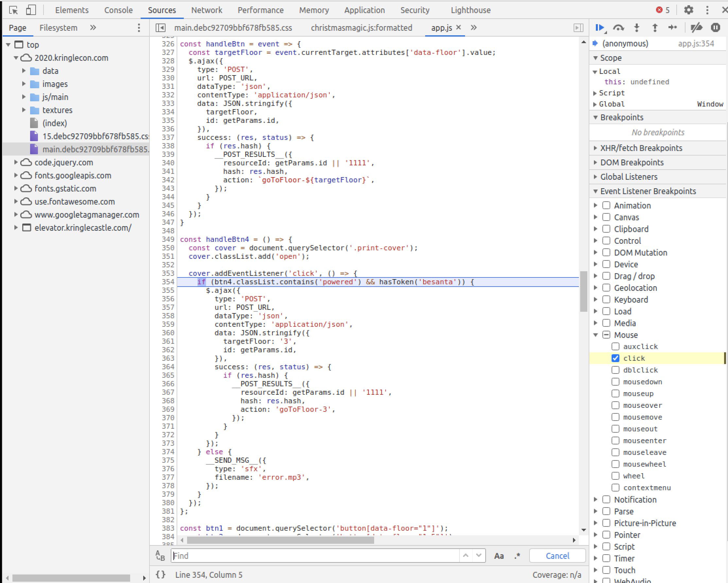Screen dimensions: 728x583
Task: Click the Cancel button in the Find bar
Action: [x=557, y=556]
